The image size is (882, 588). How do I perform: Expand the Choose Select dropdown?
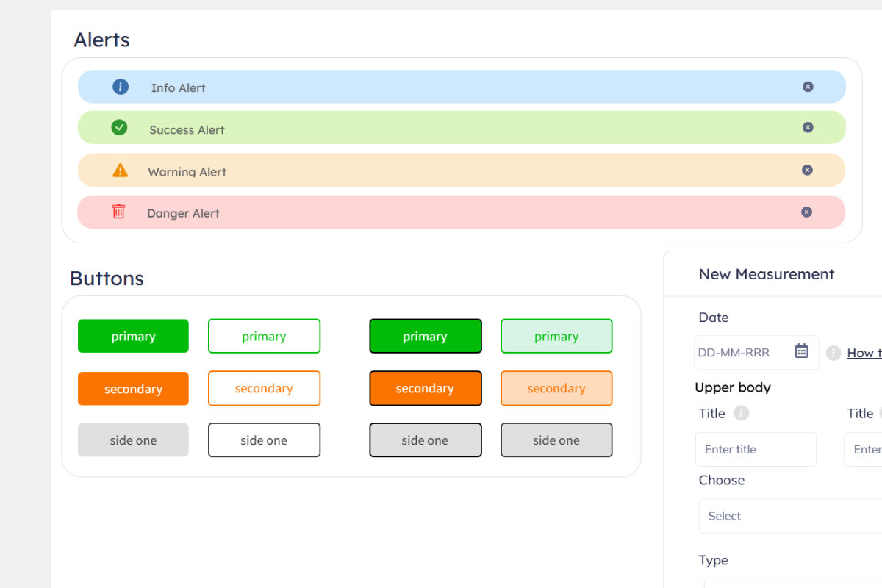click(790, 516)
